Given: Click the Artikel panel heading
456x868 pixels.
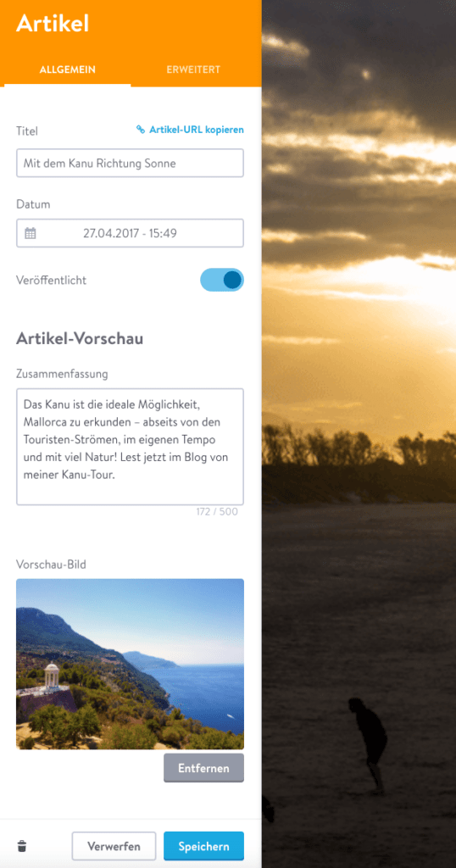Looking at the screenshot, I should click(x=53, y=24).
